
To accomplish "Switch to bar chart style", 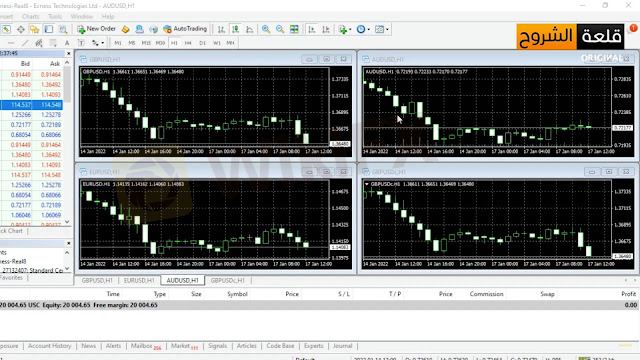I will 221,29.
